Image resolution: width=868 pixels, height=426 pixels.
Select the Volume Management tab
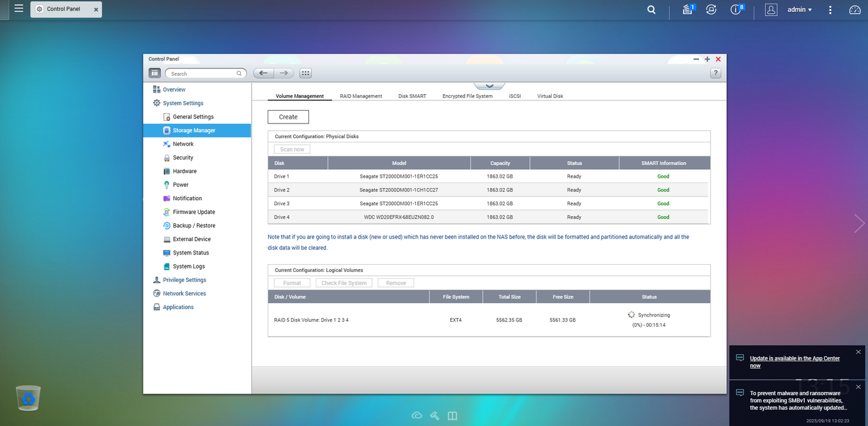[300, 96]
